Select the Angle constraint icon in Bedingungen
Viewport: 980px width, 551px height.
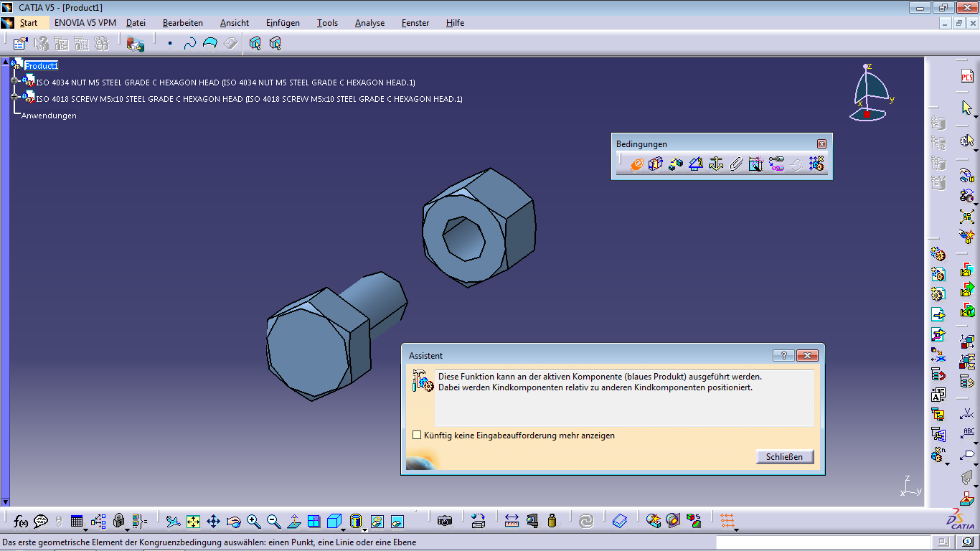coord(696,164)
